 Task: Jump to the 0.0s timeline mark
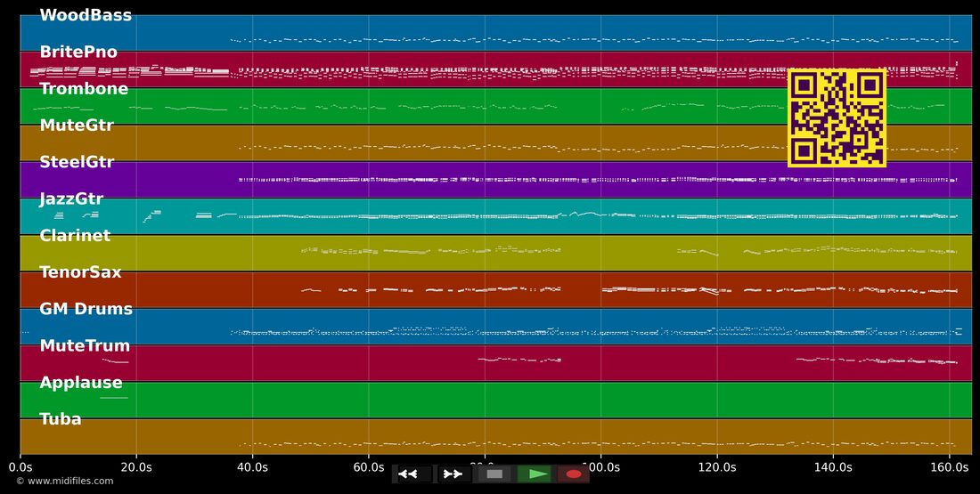tap(20, 467)
